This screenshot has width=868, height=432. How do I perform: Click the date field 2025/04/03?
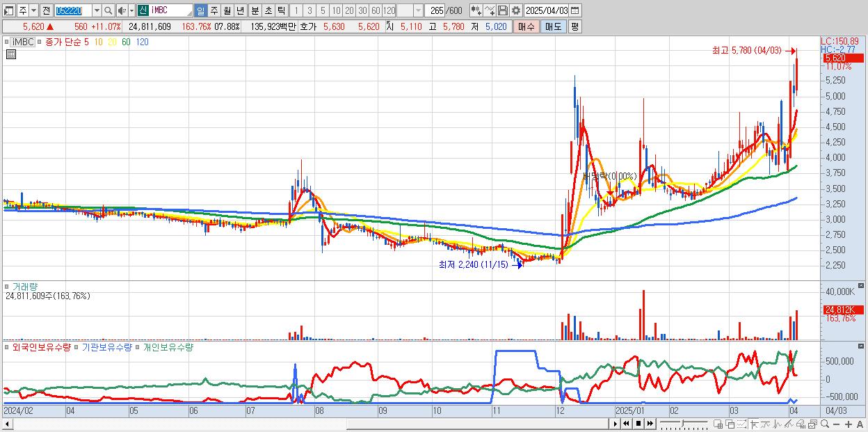pos(546,10)
